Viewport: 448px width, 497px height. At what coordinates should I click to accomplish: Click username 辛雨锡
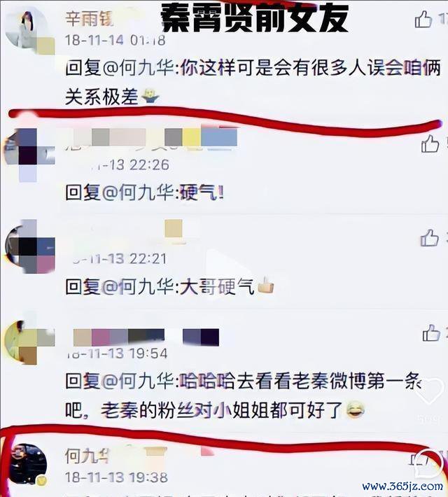(89, 18)
